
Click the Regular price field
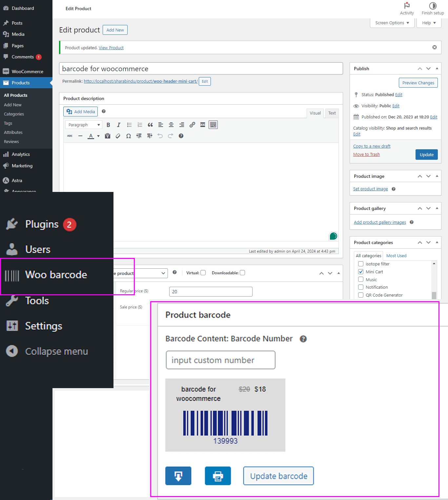pos(211,292)
